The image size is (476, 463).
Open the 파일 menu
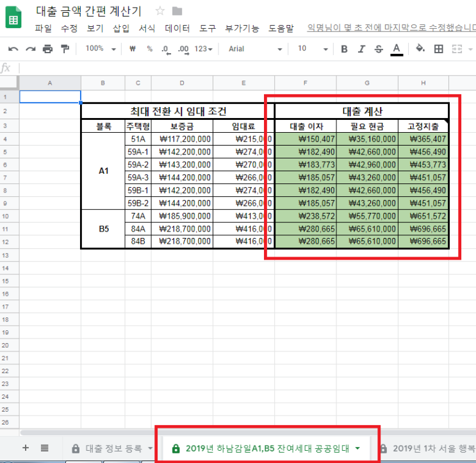[x=43, y=28]
